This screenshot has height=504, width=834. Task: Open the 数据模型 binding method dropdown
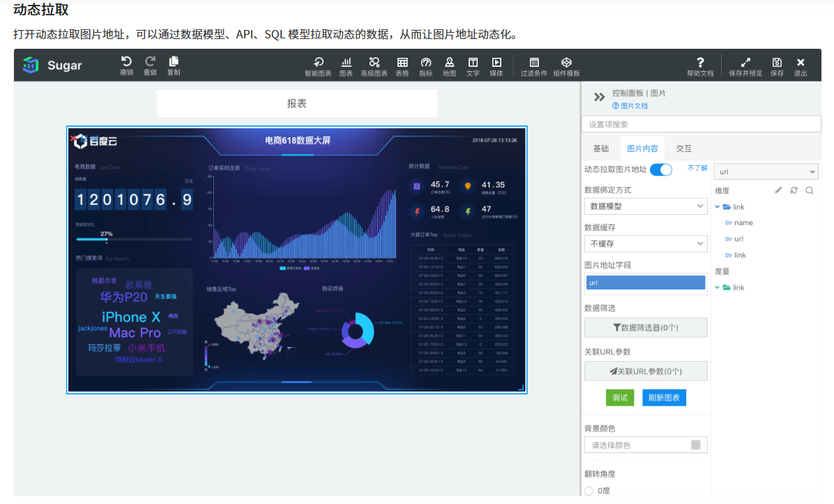[x=646, y=206]
